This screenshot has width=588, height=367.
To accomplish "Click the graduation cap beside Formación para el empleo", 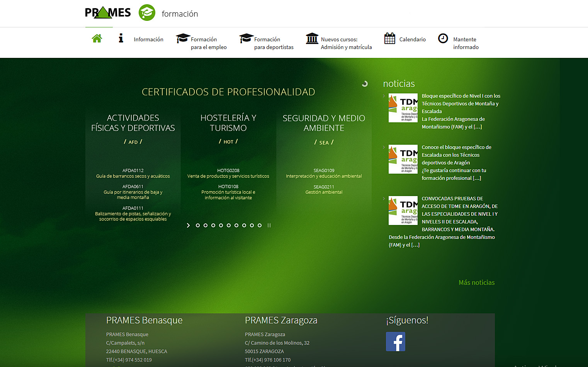I will pyautogui.click(x=183, y=38).
